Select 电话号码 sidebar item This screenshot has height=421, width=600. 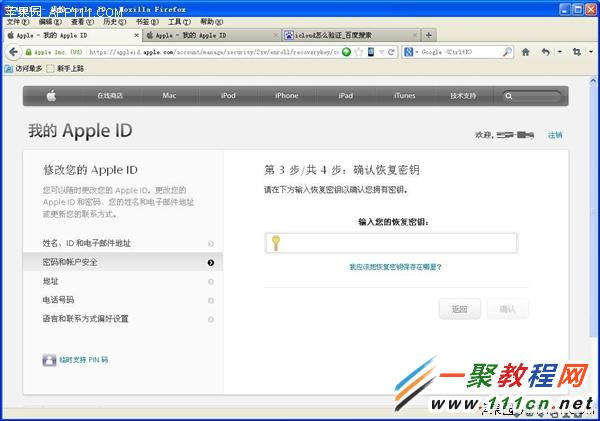point(123,300)
